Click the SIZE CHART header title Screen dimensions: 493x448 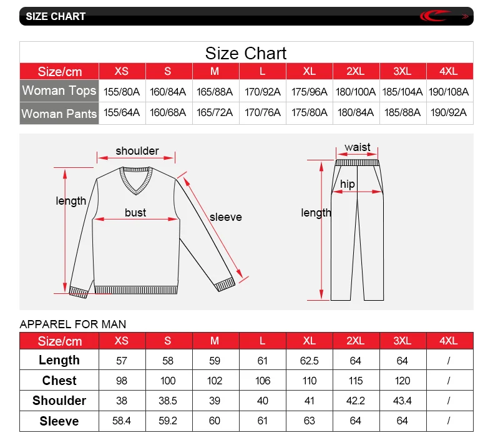[56, 16]
